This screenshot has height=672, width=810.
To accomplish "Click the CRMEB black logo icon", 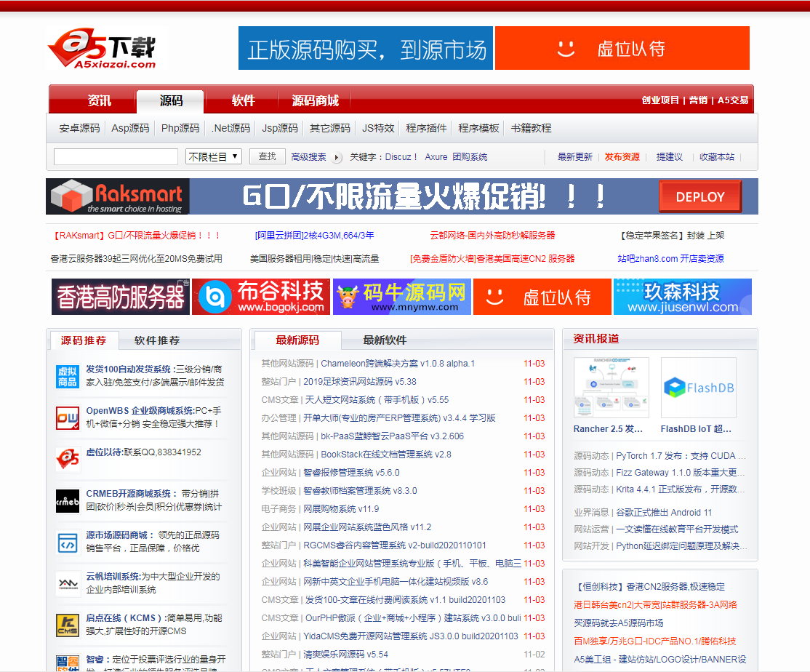I will coord(68,501).
